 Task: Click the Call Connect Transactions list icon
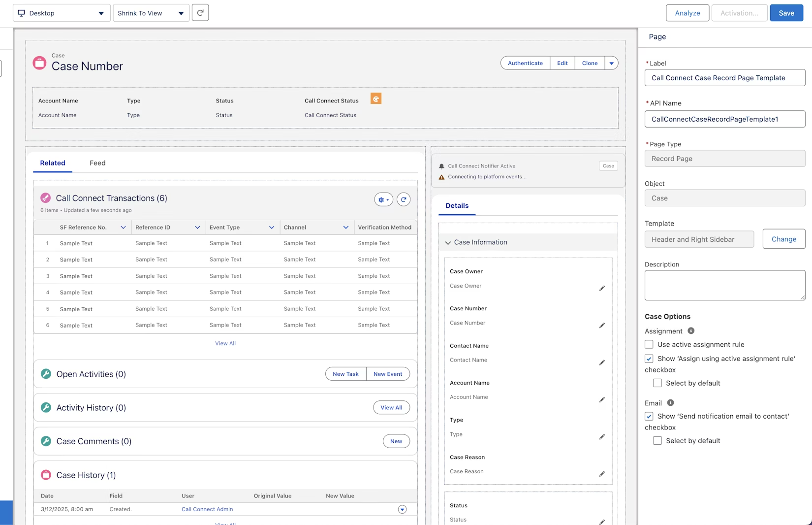pyautogui.click(x=45, y=198)
